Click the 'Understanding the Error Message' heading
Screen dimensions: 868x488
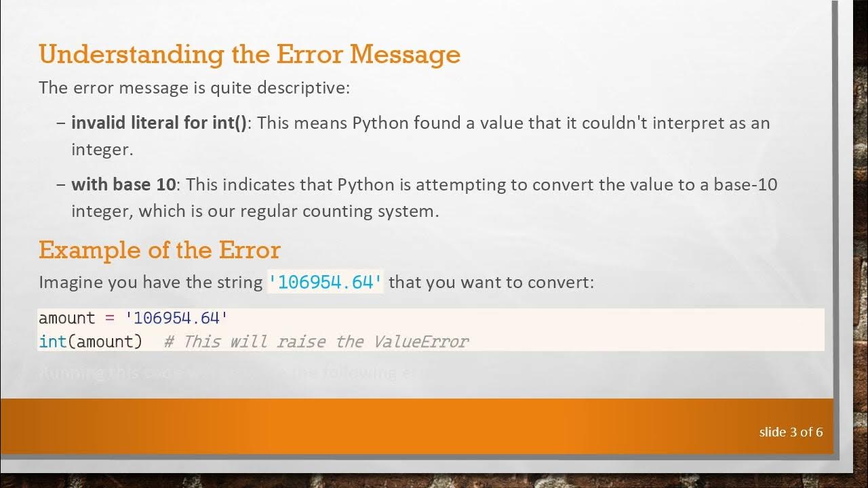250,54
